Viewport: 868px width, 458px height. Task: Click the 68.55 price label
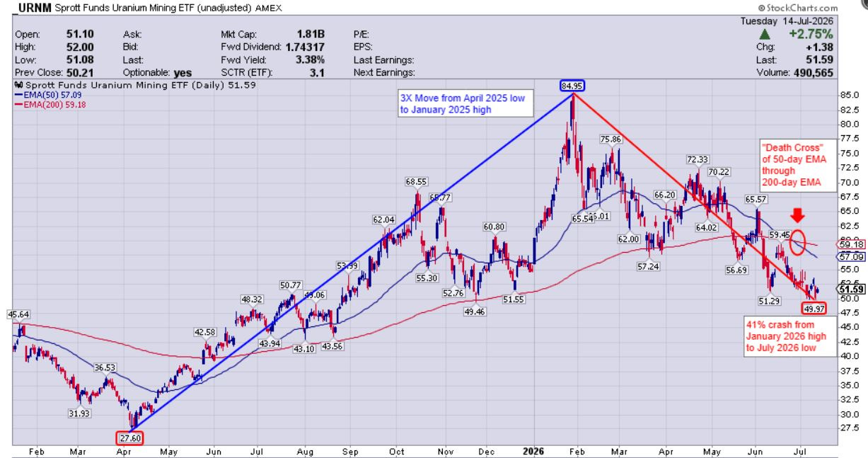[x=417, y=182]
